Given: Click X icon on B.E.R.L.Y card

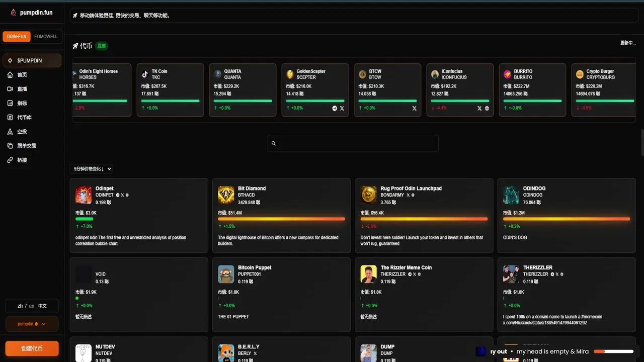Looking at the screenshot, I should pos(255,353).
